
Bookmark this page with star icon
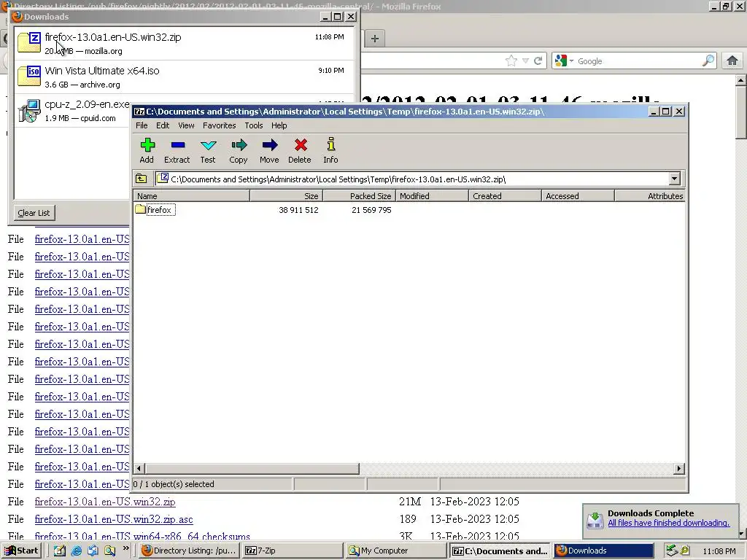[511, 61]
